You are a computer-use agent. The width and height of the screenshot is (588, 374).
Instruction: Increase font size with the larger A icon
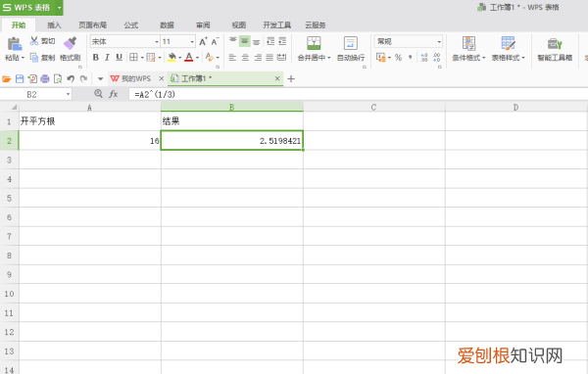203,41
